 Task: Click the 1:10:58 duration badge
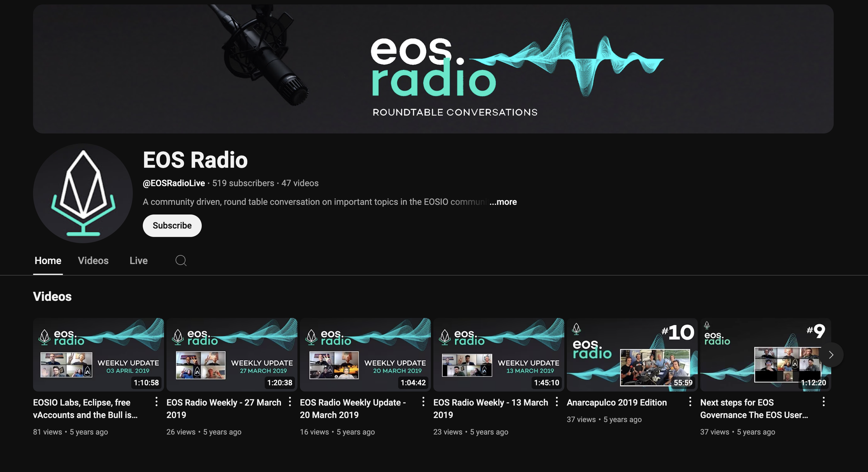(146, 383)
